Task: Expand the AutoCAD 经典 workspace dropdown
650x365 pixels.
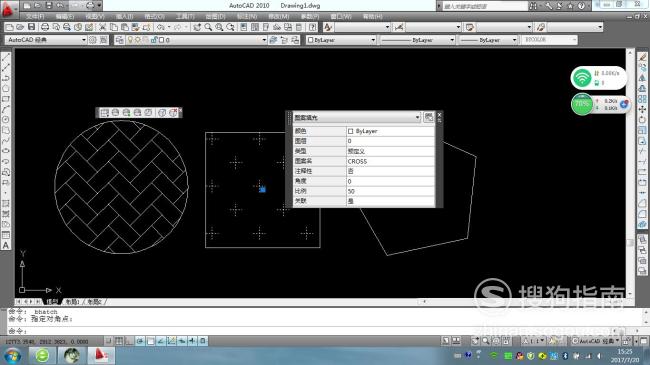Action: [x=46, y=40]
